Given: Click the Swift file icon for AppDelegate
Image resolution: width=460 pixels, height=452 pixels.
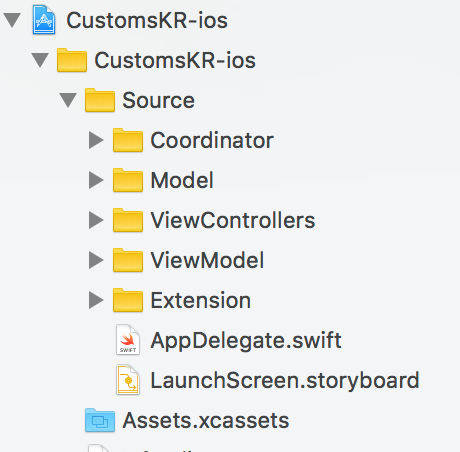Looking at the screenshot, I should (128, 340).
